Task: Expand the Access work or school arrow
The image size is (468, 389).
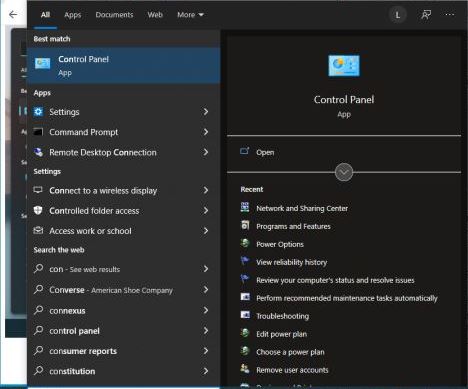Action: (206, 231)
